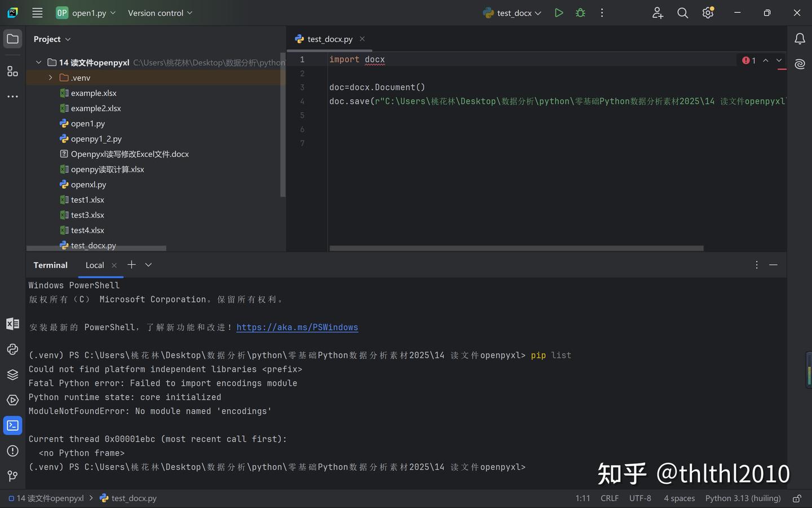Open Python Packages tool window
Viewport: 812px width, 508px height.
12,374
